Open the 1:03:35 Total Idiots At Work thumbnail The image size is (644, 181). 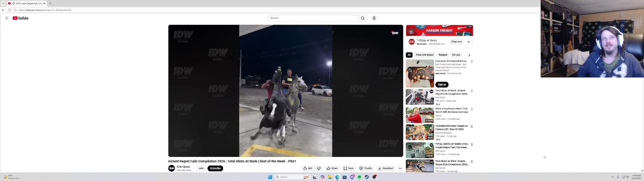(420, 97)
